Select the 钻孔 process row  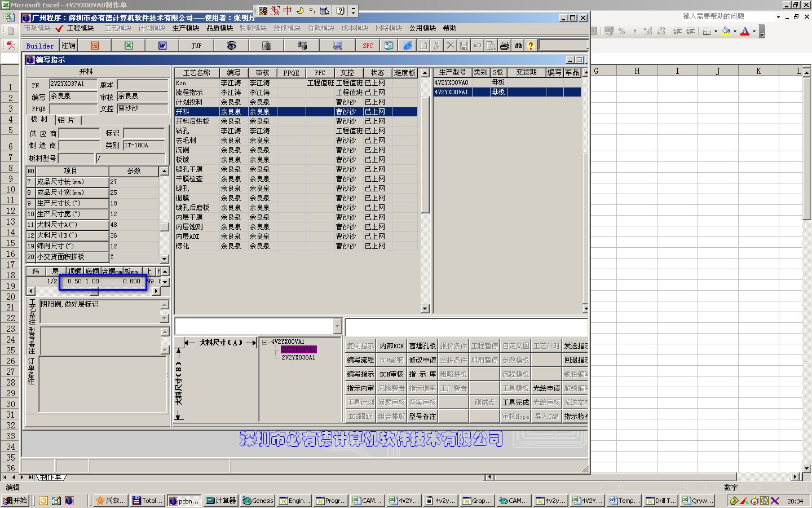click(x=296, y=131)
